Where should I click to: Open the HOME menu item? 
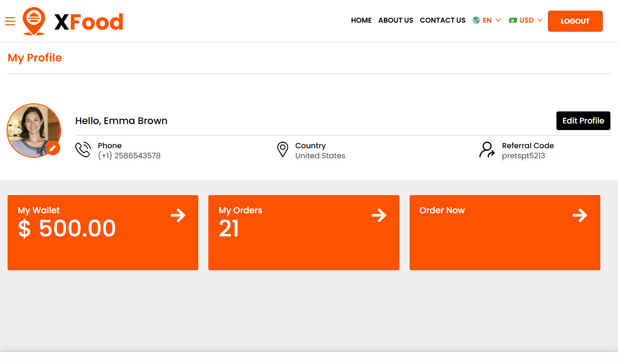pos(361,21)
